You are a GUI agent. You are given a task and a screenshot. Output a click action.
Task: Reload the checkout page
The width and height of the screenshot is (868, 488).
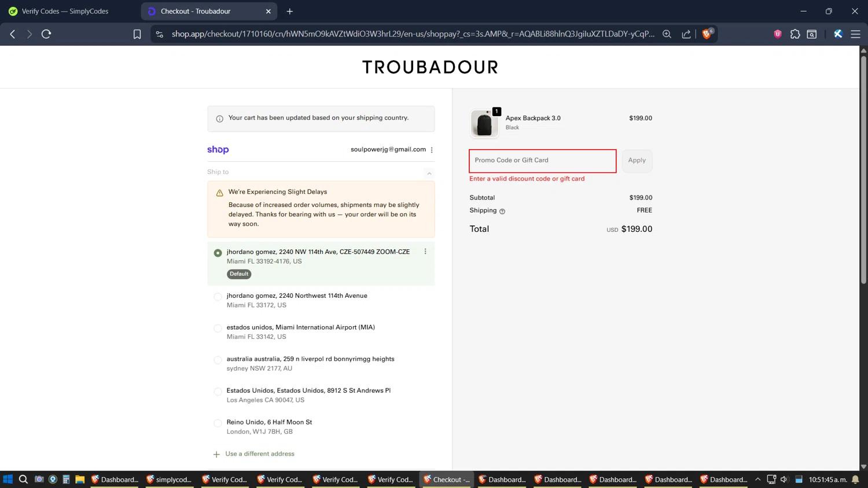coord(46,34)
